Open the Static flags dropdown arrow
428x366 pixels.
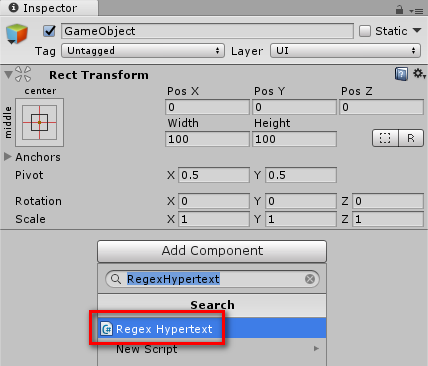click(x=417, y=31)
